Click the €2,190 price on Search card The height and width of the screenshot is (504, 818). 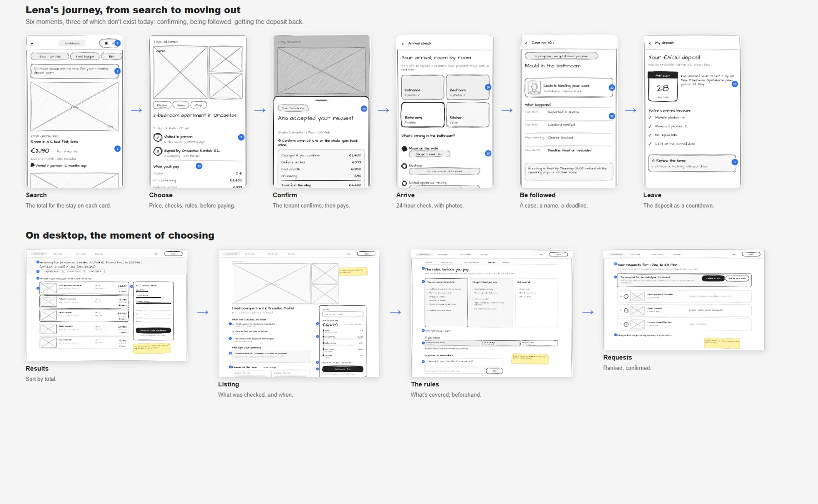pos(40,150)
